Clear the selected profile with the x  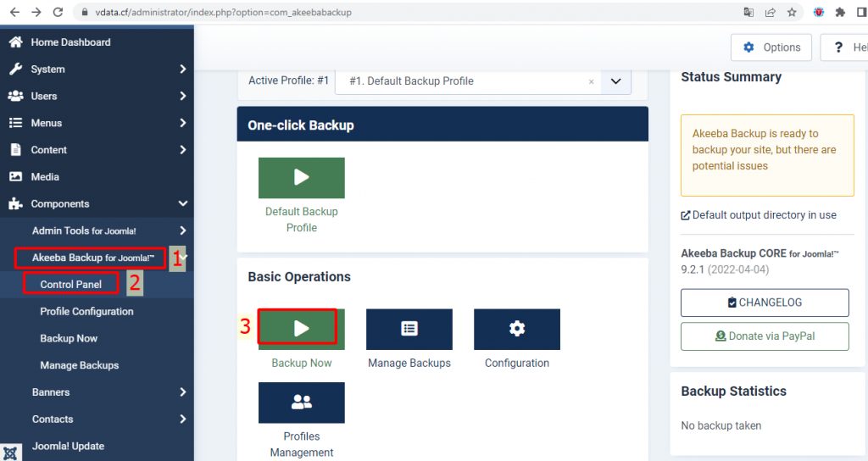[x=591, y=82]
